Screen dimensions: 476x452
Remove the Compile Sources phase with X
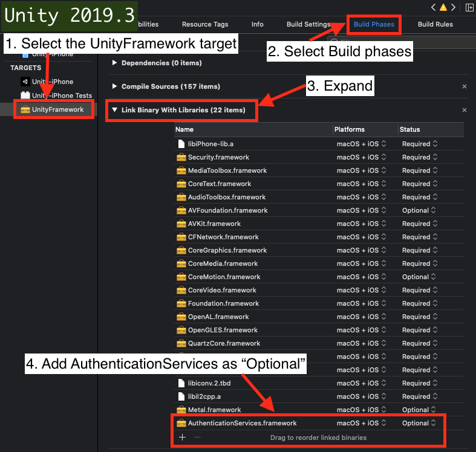(x=464, y=86)
